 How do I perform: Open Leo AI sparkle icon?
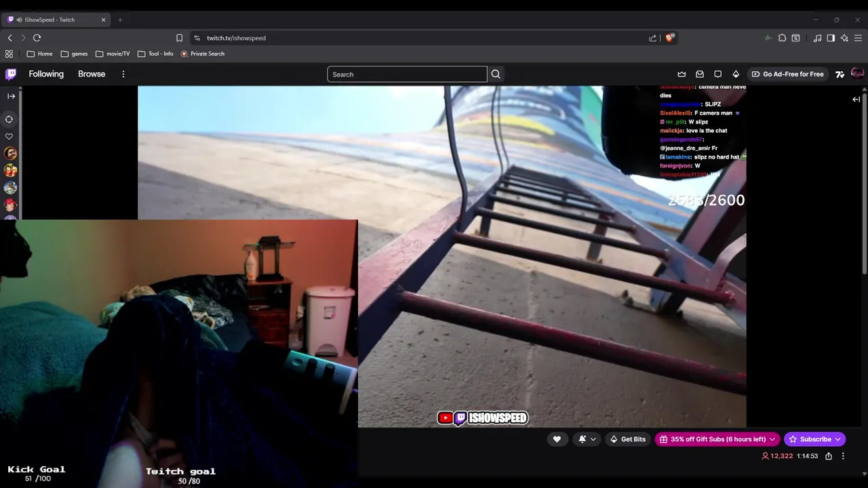point(844,38)
